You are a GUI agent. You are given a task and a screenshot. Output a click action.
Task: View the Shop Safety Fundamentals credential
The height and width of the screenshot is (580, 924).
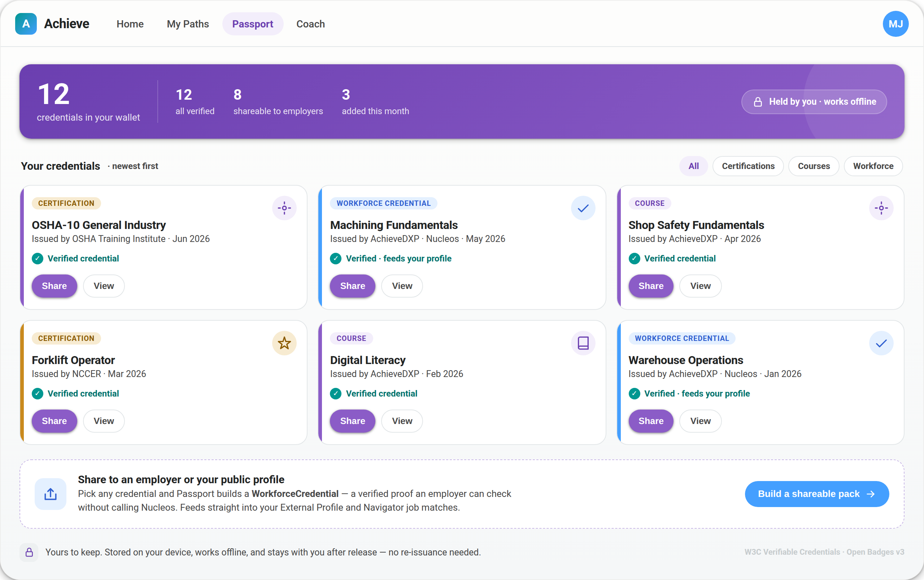click(x=700, y=286)
